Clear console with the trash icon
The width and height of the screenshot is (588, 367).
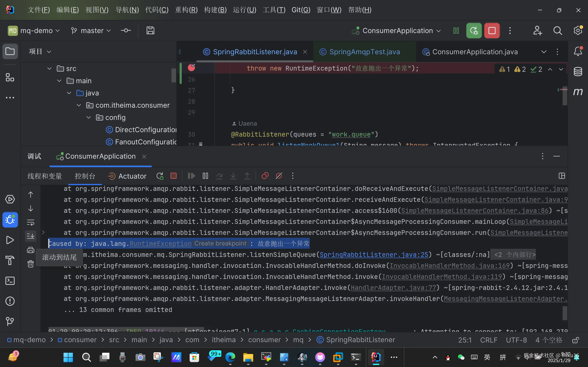tap(30, 264)
